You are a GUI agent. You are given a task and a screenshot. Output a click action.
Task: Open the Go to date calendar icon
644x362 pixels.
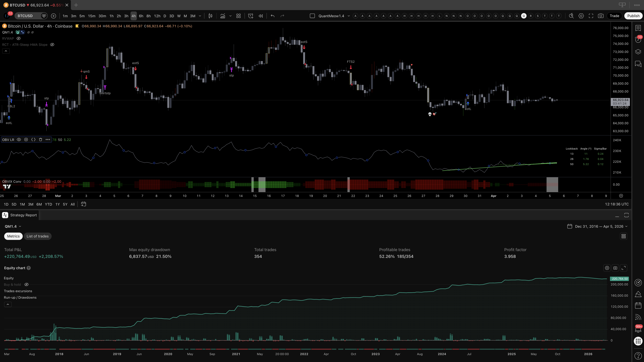pos(84,204)
